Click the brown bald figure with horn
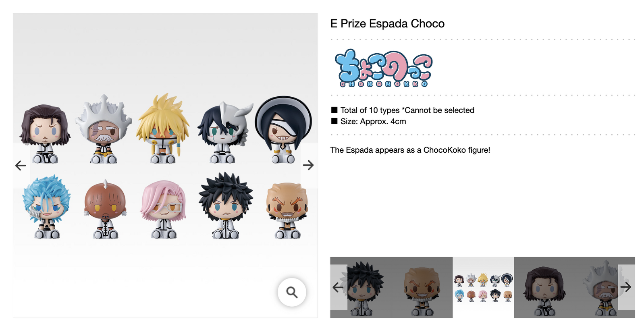The width and height of the screenshot is (644, 326). pyautogui.click(x=105, y=209)
